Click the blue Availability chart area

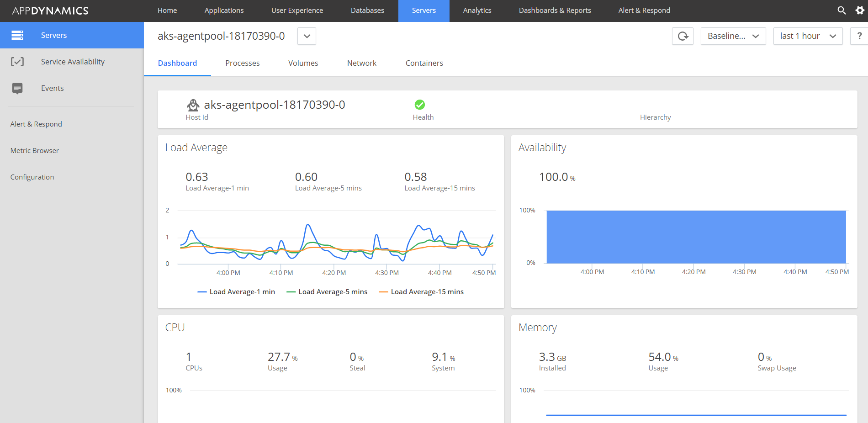coord(696,237)
